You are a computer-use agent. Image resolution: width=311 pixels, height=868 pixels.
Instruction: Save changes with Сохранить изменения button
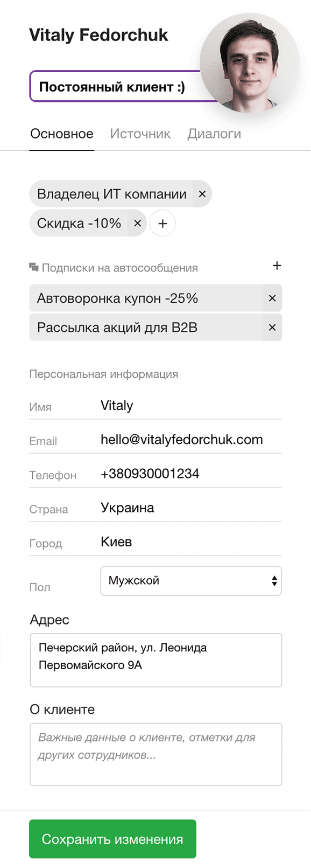point(112,839)
